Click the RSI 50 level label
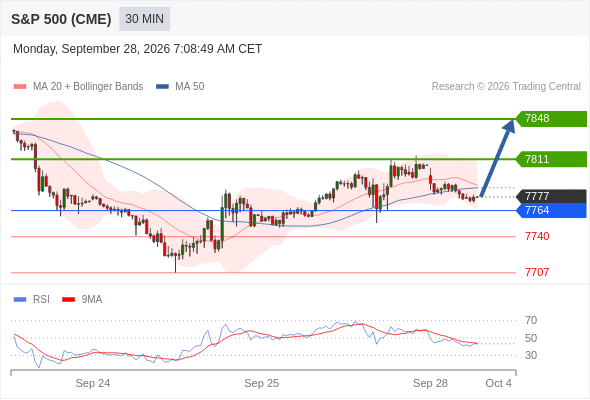The width and height of the screenshot is (590, 400). pyautogui.click(x=531, y=338)
